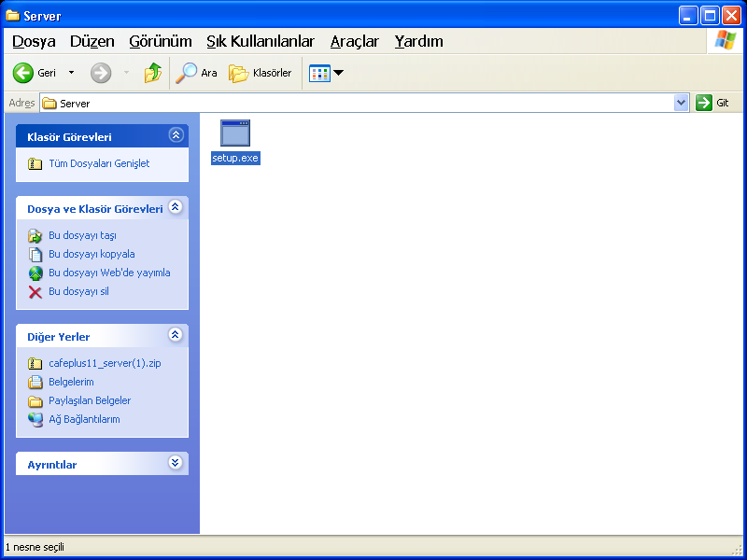747x560 pixels.
Task: Click the move-file icon
Action: pos(35,236)
